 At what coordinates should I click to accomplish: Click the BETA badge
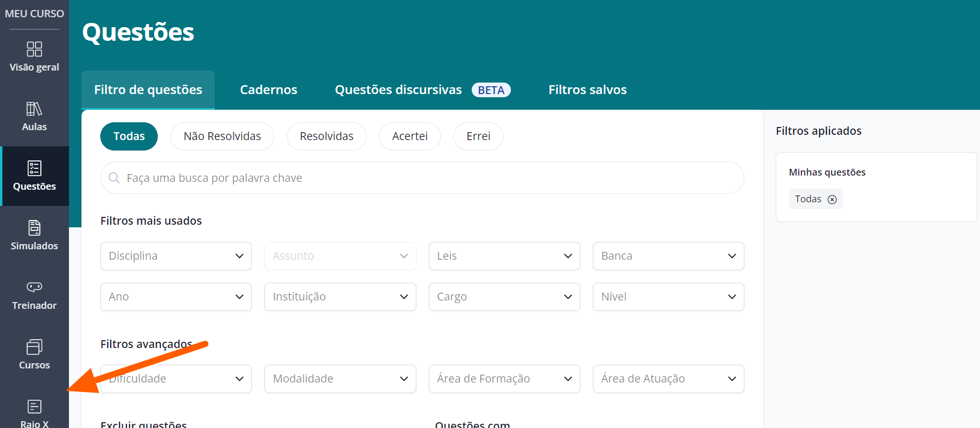click(491, 90)
